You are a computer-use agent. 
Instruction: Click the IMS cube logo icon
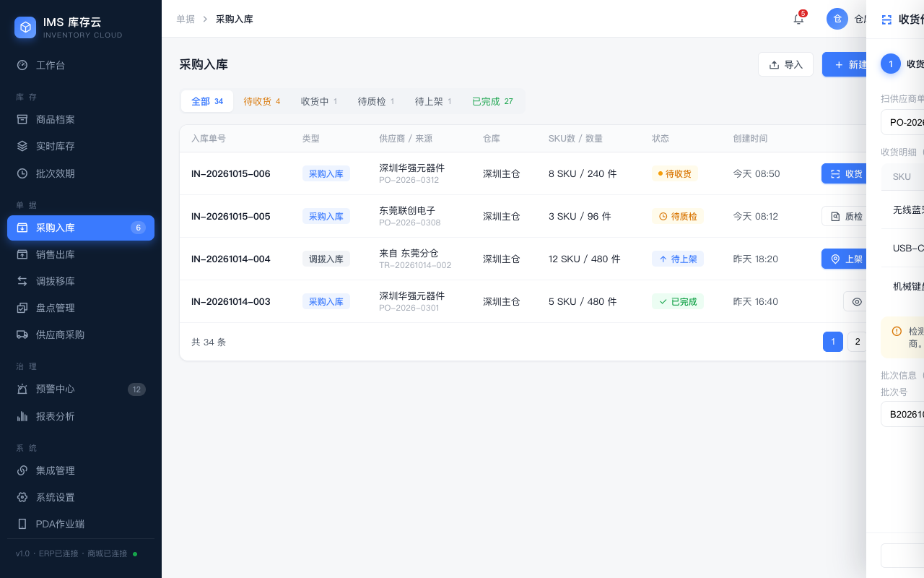25,27
